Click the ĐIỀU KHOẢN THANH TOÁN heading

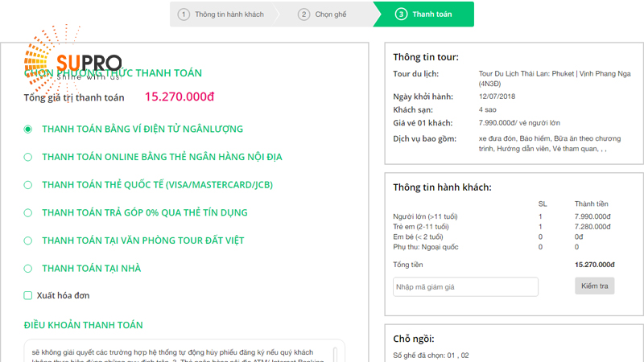tap(84, 325)
